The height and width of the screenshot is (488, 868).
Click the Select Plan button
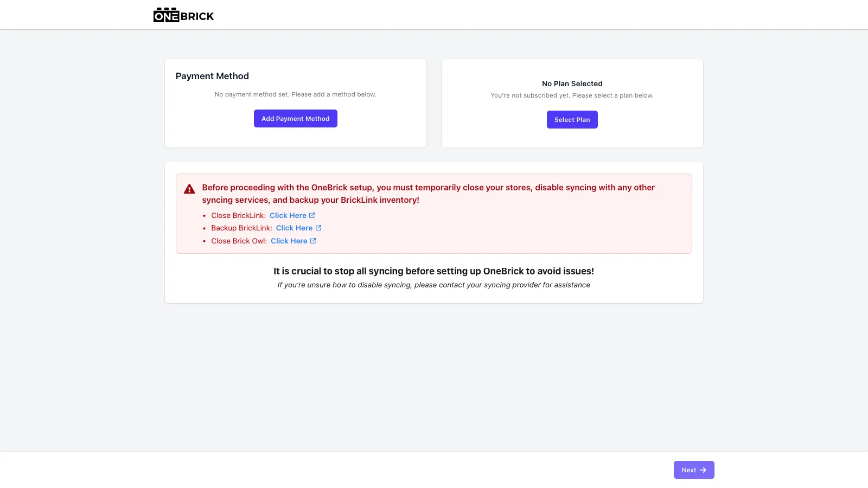[572, 120]
